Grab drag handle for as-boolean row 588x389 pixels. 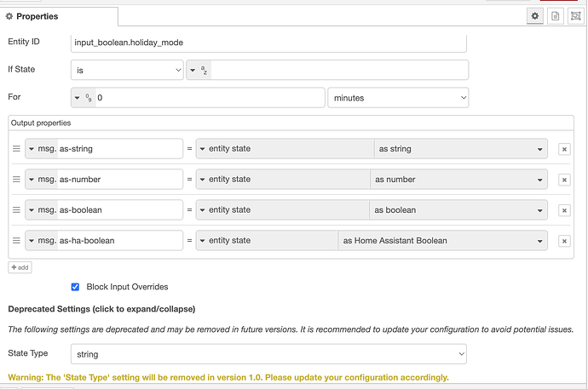tap(16, 210)
